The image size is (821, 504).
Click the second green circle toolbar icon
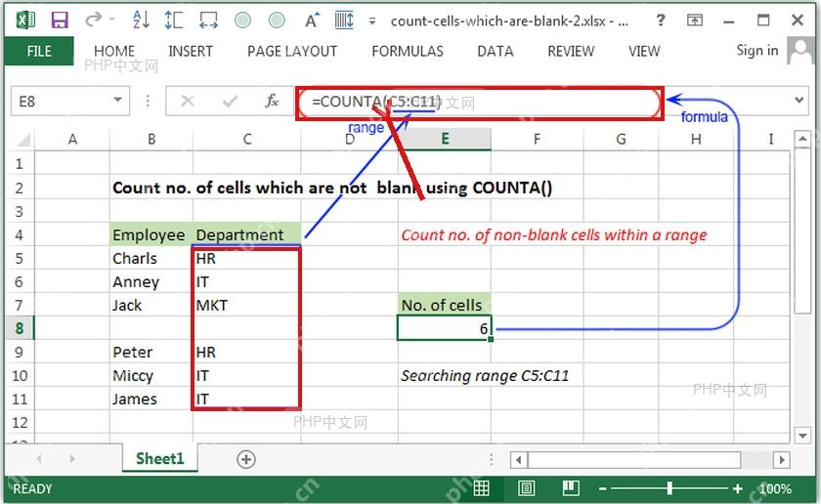tap(277, 21)
